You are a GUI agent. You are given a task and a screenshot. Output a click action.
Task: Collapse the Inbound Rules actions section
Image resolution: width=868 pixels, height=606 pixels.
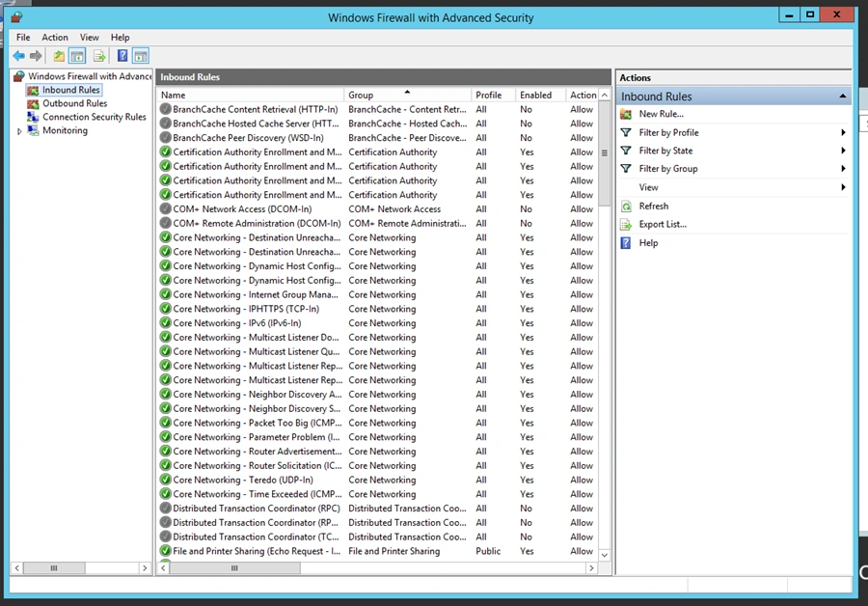click(843, 96)
